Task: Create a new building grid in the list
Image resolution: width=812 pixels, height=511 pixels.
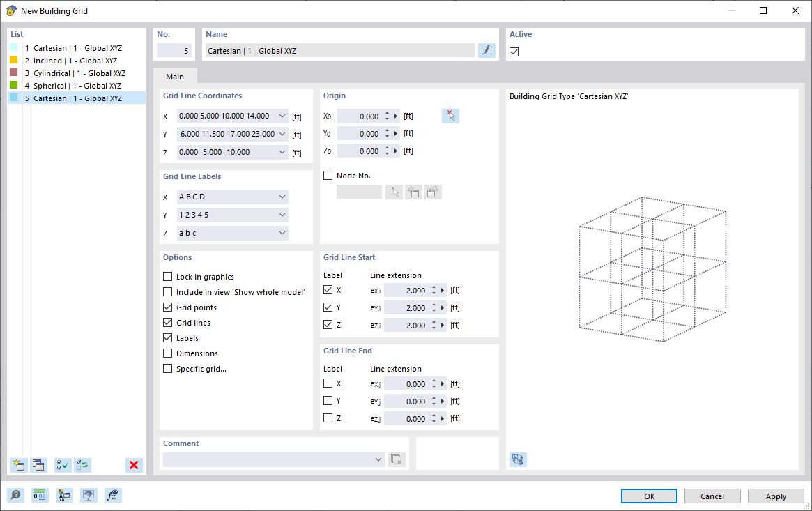Action: [19, 465]
